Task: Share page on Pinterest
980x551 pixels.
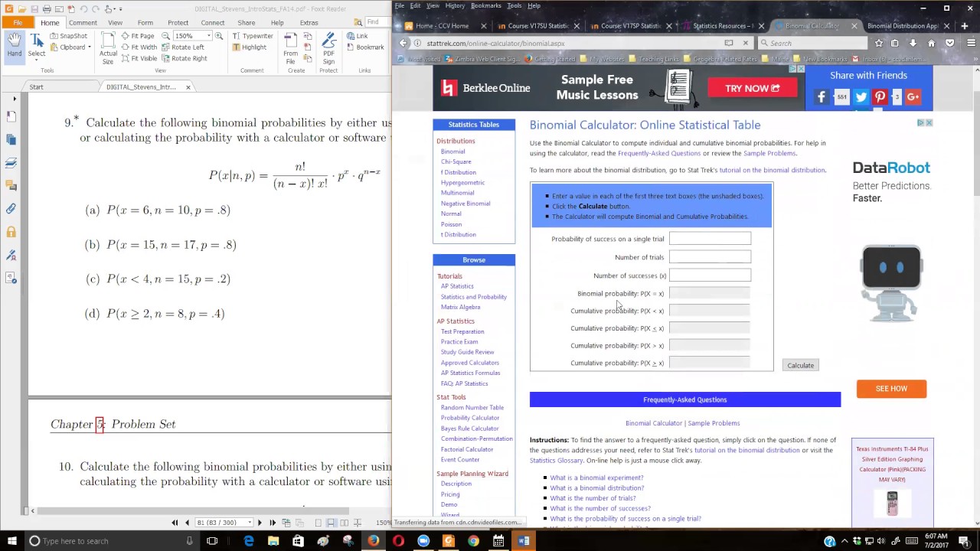Action: [880, 97]
